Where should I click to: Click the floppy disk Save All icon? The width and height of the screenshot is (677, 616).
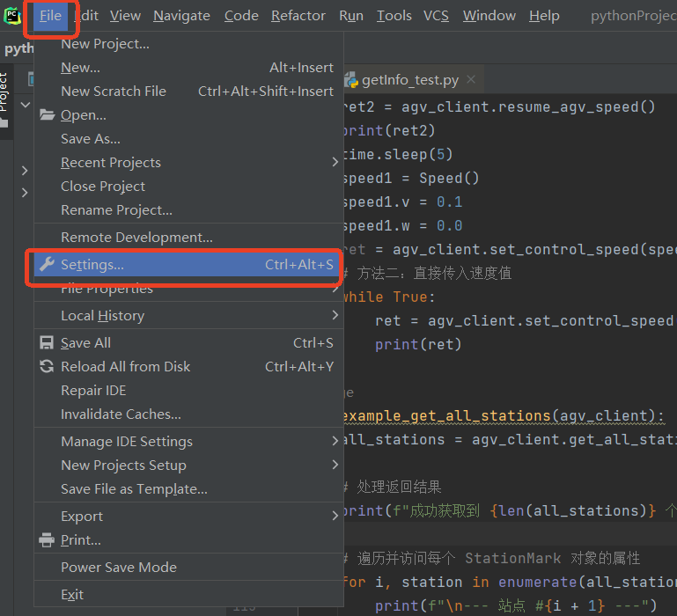coord(47,343)
